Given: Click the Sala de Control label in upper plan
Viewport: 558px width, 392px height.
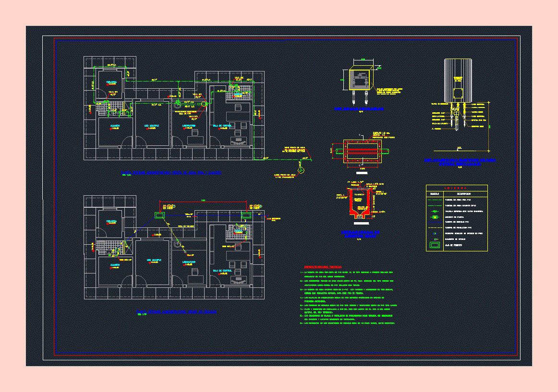Looking at the screenshot, I should 222,126.
